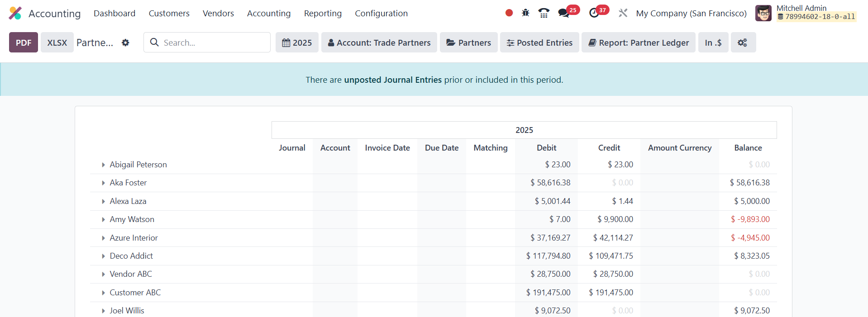Click the Accounting app logo icon
Viewport: 868px width, 317px height.
point(15,13)
